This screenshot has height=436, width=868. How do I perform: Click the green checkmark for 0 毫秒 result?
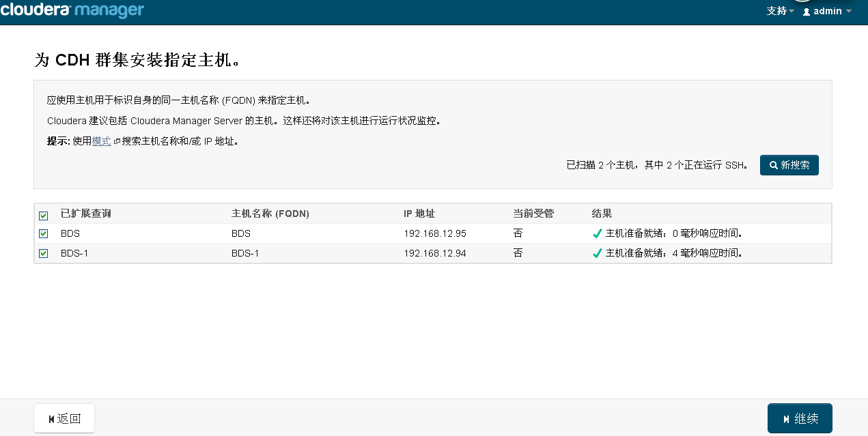[598, 233]
